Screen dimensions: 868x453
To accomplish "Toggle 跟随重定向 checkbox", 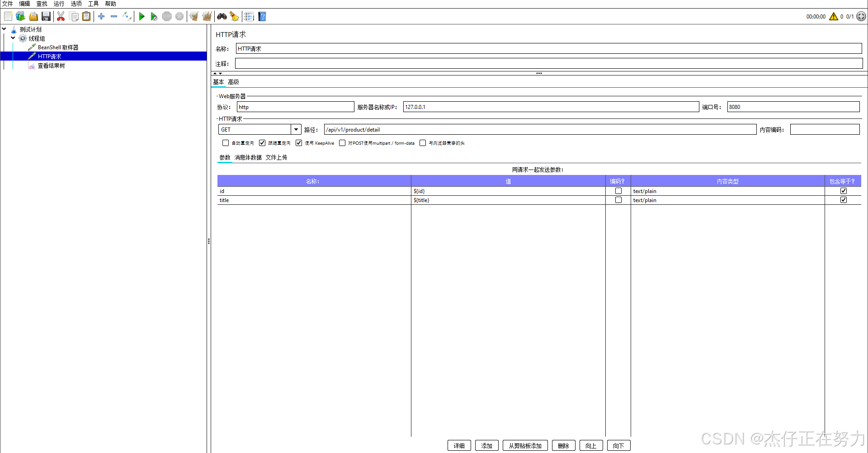I will pos(262,143).
